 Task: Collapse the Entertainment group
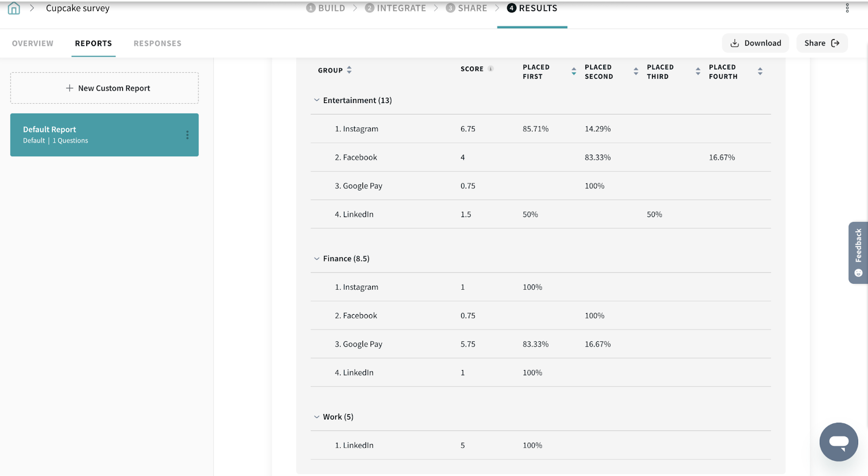click(x=317, y=100)
